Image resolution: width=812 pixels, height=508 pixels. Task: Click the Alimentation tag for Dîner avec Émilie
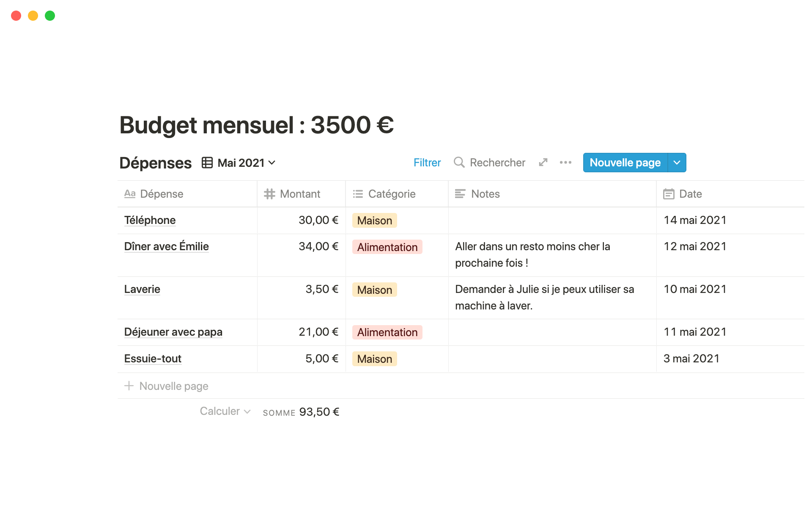387,247
